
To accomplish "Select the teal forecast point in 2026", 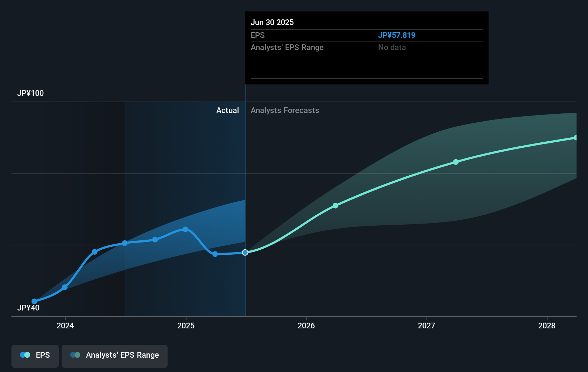I will click(335, 205).
